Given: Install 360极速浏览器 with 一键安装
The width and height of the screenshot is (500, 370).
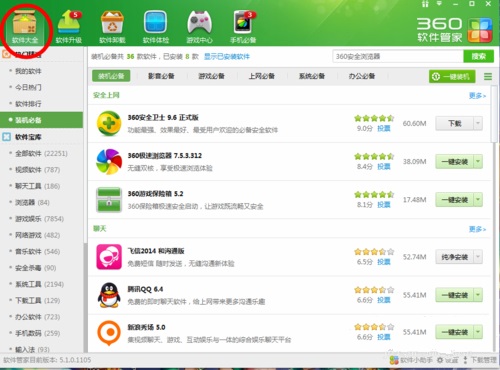Looking at the screenshot, I should coord(455,162).
